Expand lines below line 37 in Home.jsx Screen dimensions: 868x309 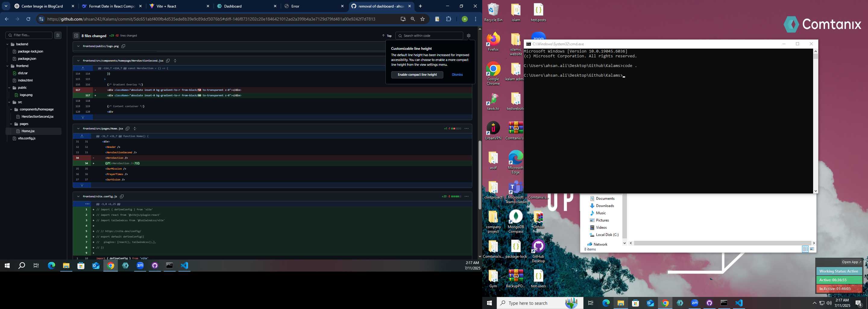click(82, 185)
